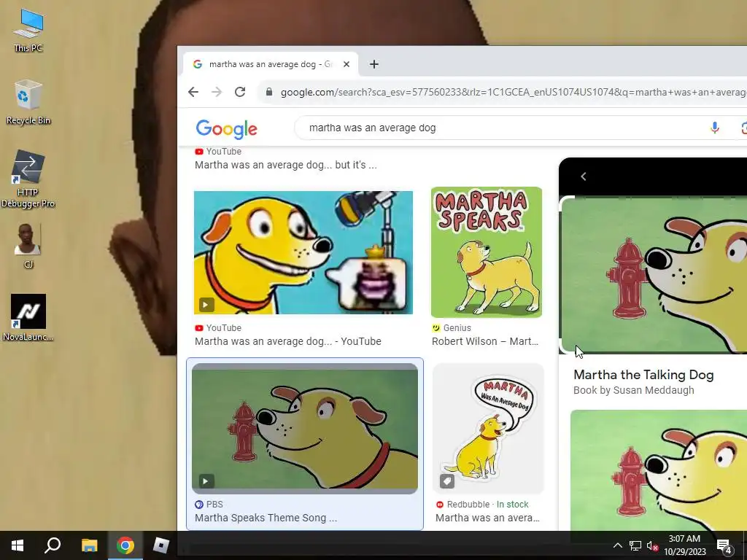Open the yellow dog with microphone thumbnail
This screenshot has width=747, height=560.
tap(303, 252)
